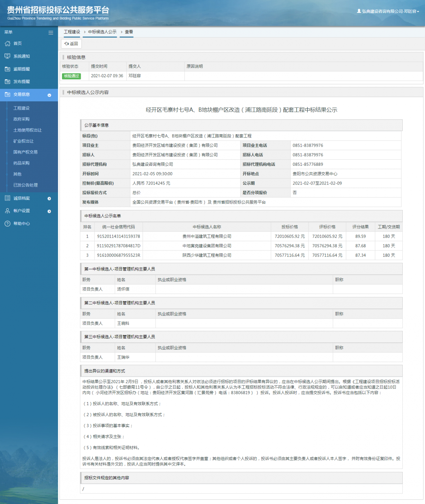Click 中地寅岗建设集团有限公司 candidate name
The width and height of the screenshot is (425, 504).
coord(207,246)
